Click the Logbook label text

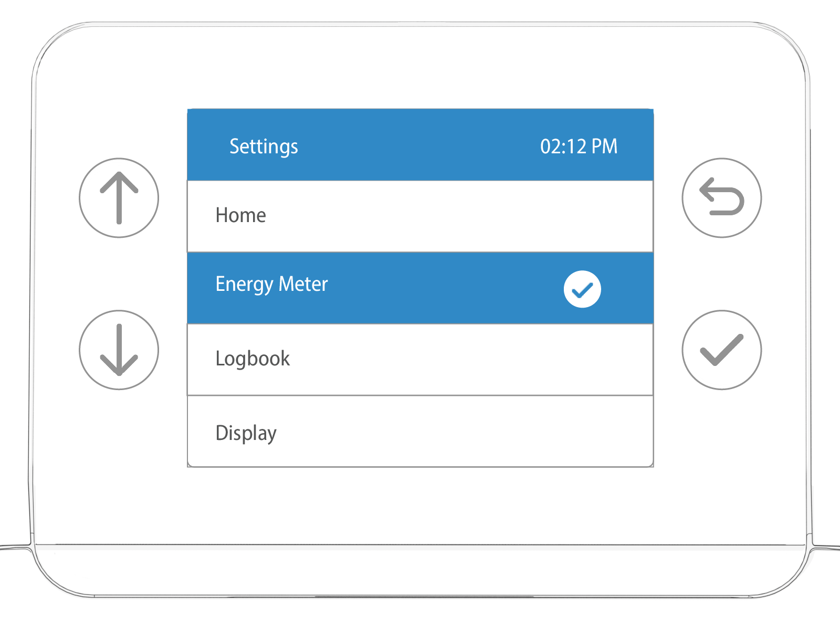pos(253,359)
